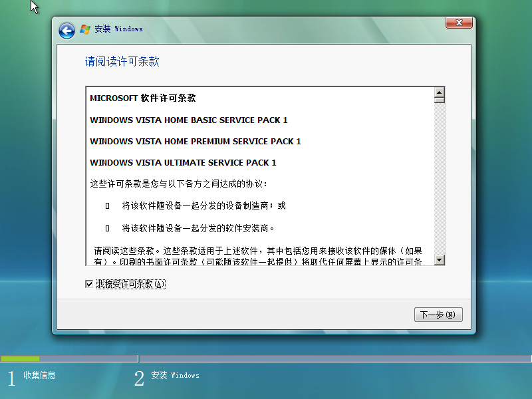Click the 请阅读这些条款 paragraph
This screenshot has width=532, height=399.
pos(258,256)
